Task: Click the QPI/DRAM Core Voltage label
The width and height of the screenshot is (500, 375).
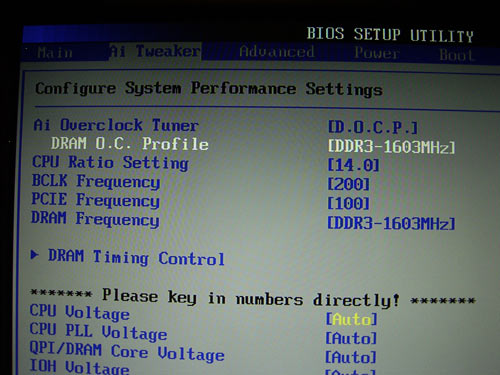Action: click(127, 351)
